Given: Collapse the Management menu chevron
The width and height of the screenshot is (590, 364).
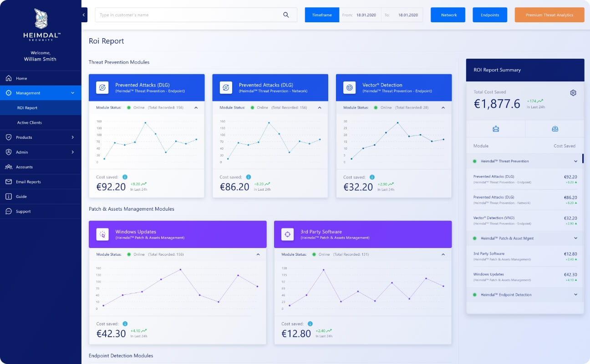Looking at the screenshot, I should (x=73, y=93).
